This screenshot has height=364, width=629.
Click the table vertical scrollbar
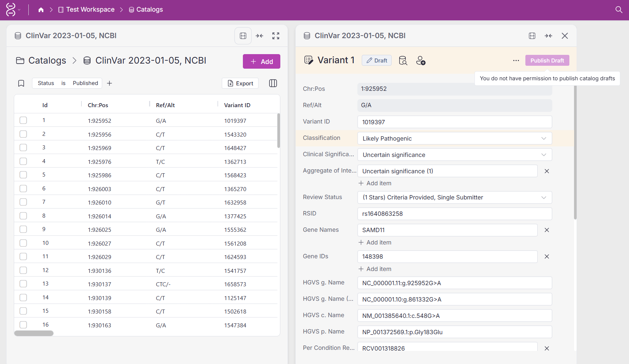click(279, 131)
